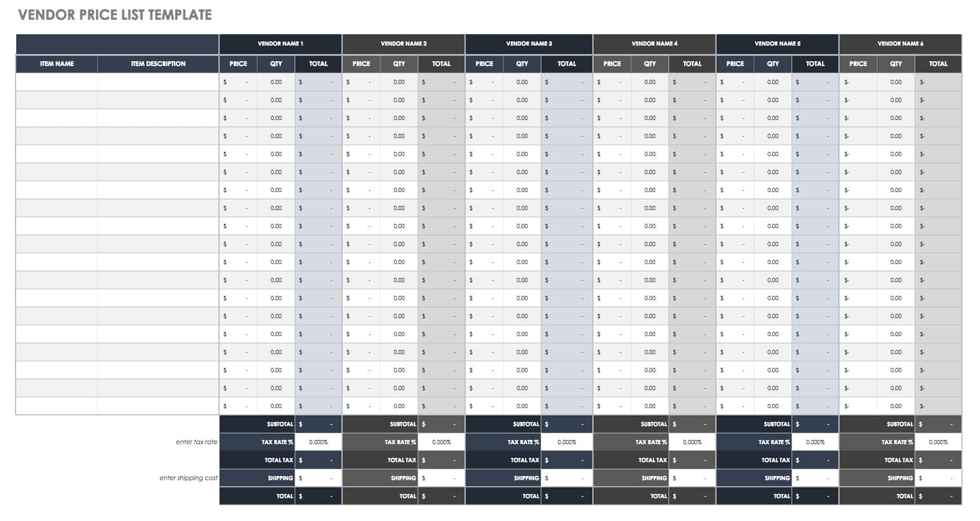Click the Vendor Name 5 header
The width and height of the screenshot is (980, 521).
(x=777, y=44)
